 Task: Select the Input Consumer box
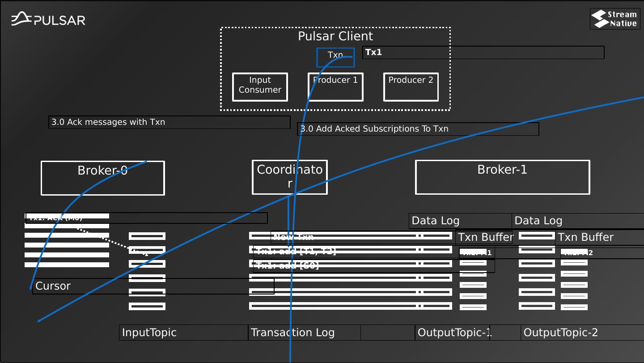(x=260, y=87)
